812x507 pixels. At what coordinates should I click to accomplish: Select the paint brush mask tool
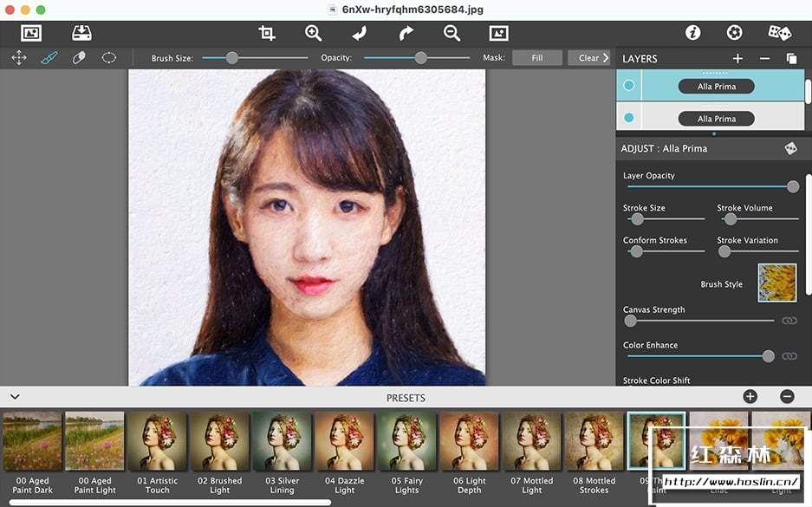coord(49,58)
